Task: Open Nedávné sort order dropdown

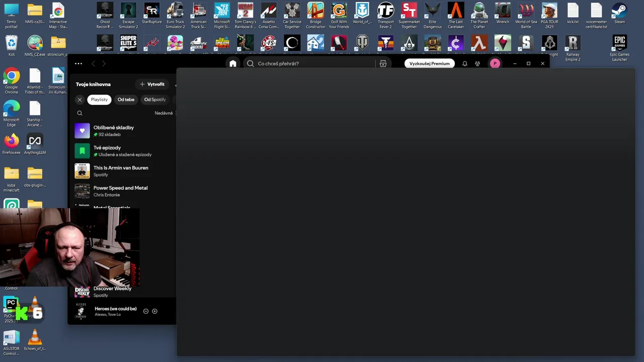Action: click(x=165, y=113)
